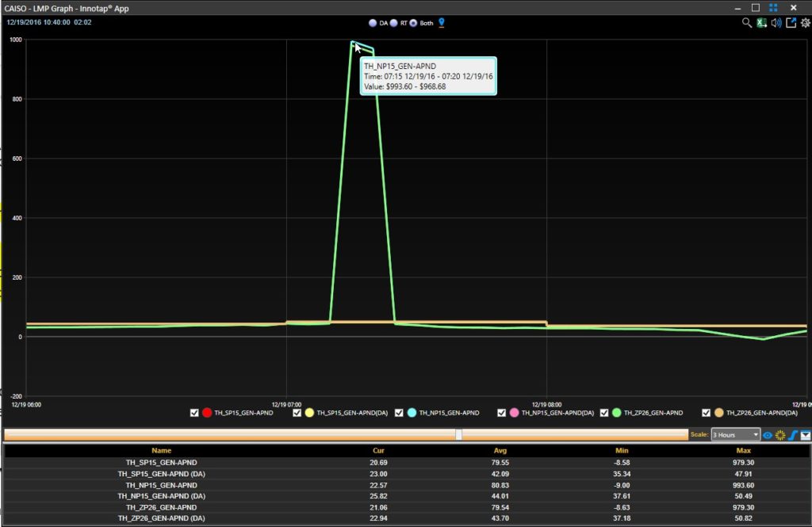Select the TH_ZP26_GEN-APND table row
The width and height of the screenshot is (812, 527).
coord(406,507)
